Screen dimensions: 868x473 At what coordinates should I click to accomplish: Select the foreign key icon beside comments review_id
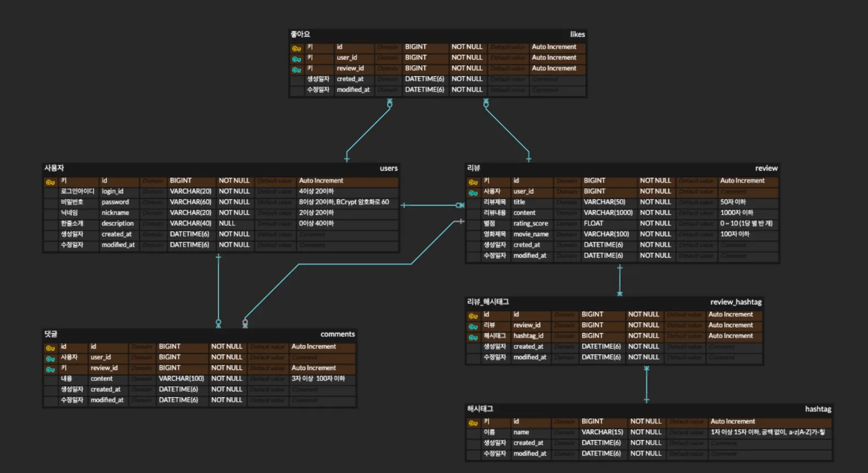coord(51,369)
